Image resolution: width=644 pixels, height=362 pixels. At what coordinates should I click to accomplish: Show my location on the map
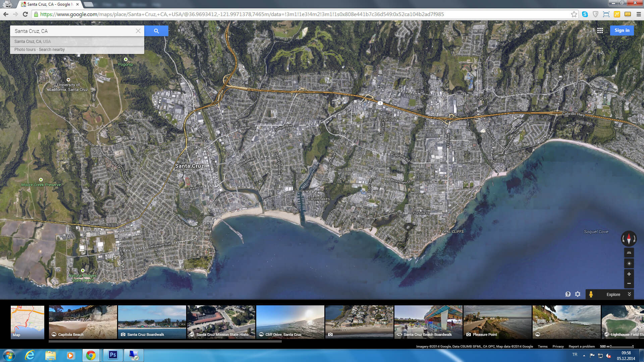point(629,263)
